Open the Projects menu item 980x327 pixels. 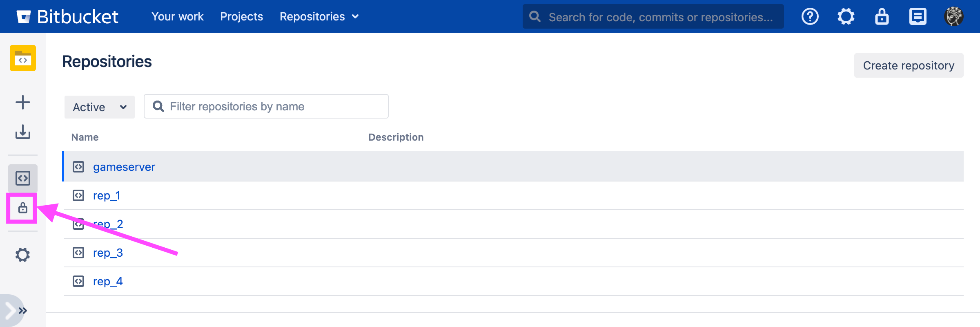(x=241, y=17)
